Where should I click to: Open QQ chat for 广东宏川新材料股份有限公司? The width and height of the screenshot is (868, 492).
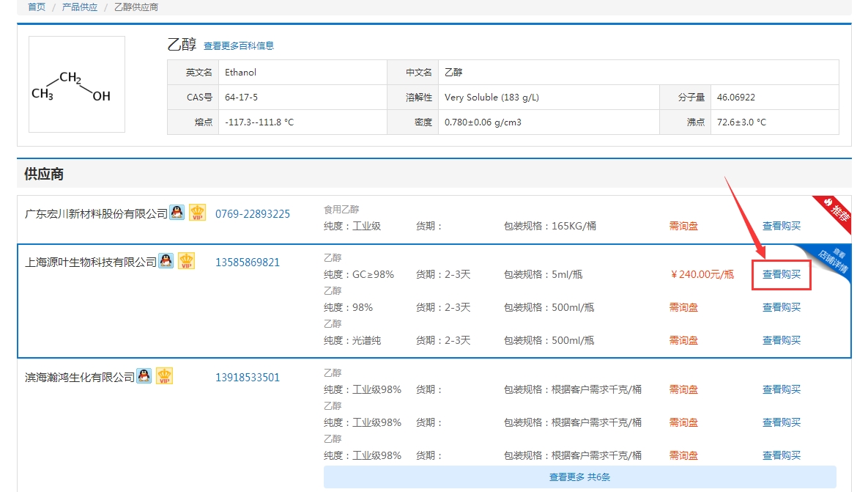click(x=176, y=213)
